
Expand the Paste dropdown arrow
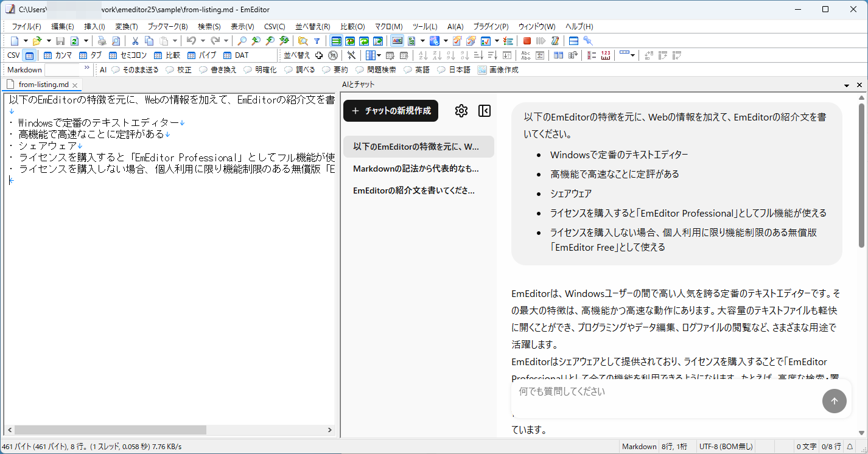point(175,41)
